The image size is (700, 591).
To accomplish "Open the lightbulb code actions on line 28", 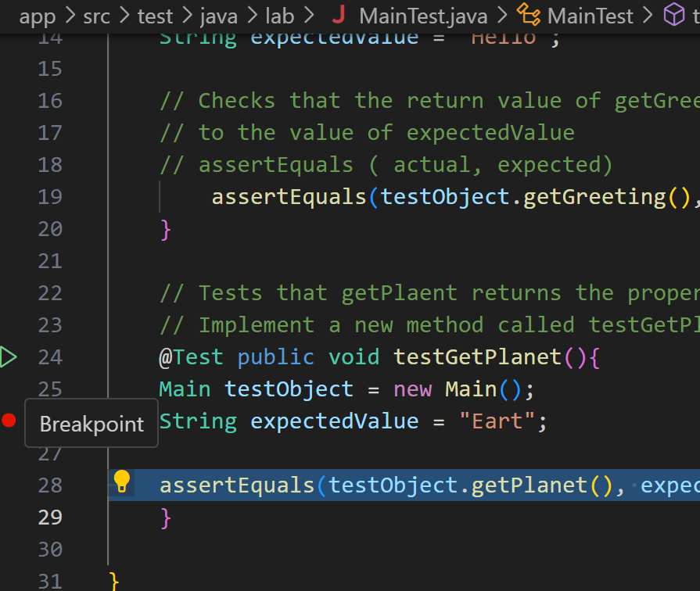I will tap(121, 482).
